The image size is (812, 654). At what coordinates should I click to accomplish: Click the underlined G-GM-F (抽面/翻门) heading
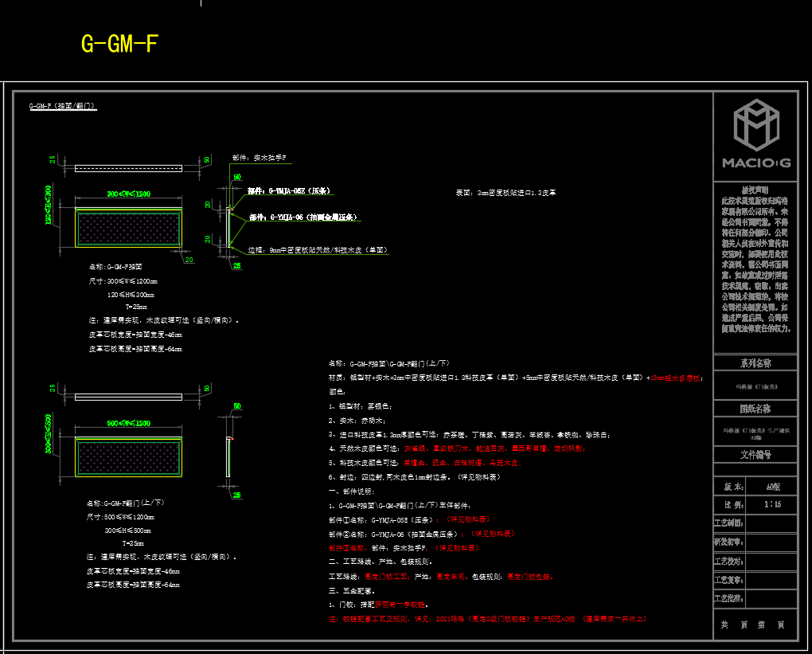(x=63, y=105)
